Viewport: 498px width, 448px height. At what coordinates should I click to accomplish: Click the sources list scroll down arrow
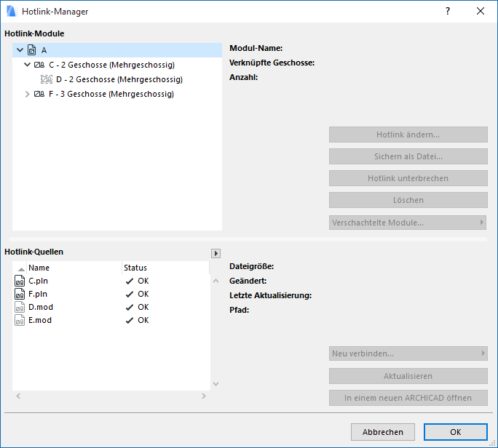click(x=216, y=384)
